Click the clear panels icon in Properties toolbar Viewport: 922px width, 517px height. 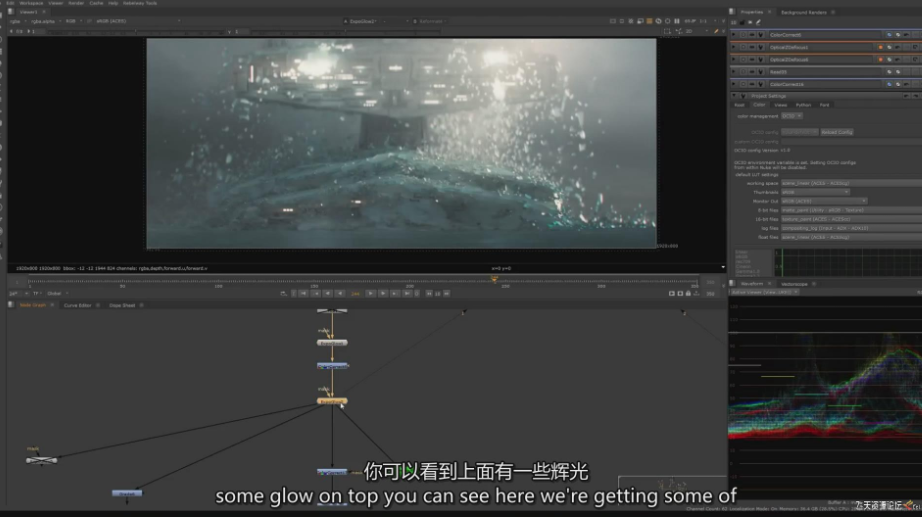[x=750, y=22]
